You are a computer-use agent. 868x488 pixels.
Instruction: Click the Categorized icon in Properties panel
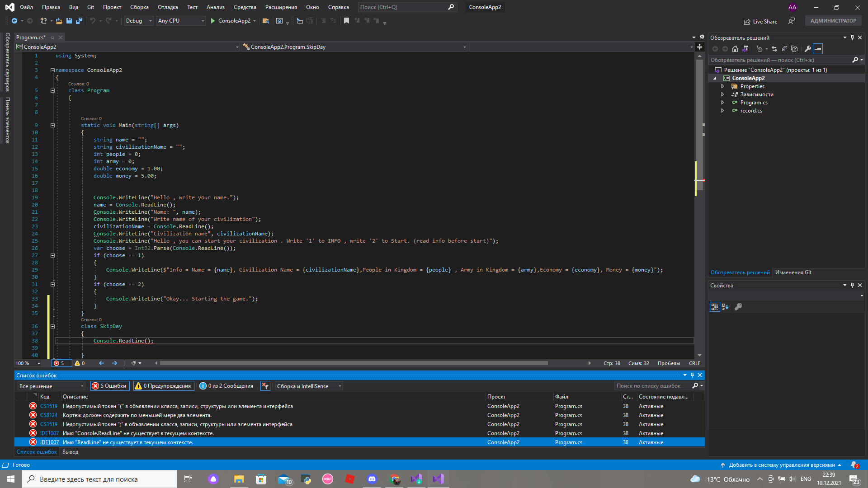pos(715,307)
